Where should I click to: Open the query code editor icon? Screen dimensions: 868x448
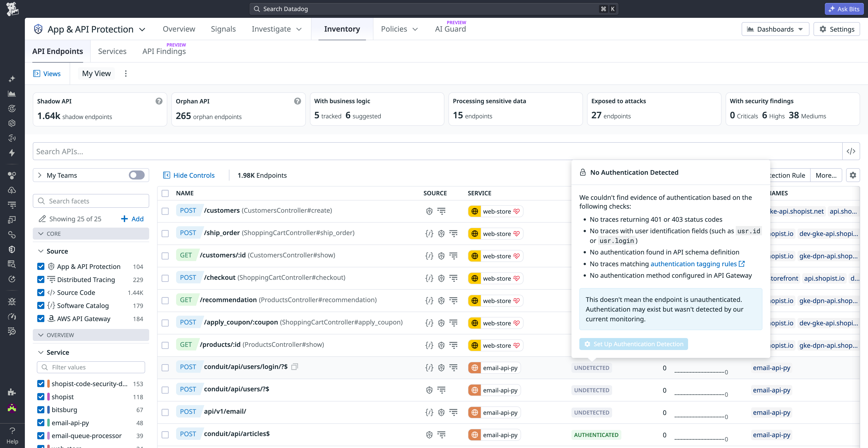(851, 152)
